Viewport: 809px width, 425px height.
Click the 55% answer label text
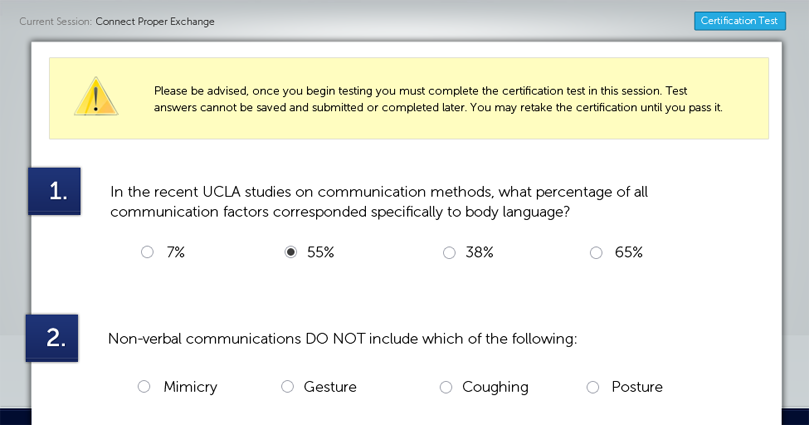320,252
